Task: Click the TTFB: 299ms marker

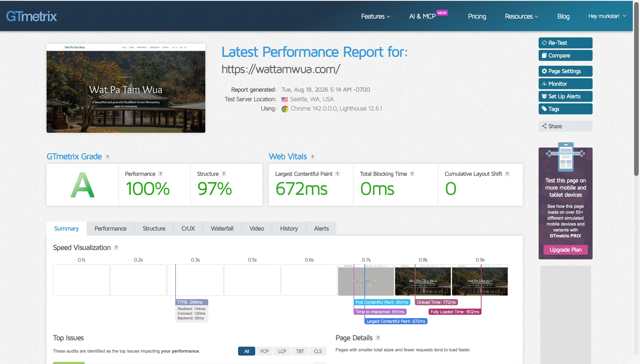Action: (192, 302)
